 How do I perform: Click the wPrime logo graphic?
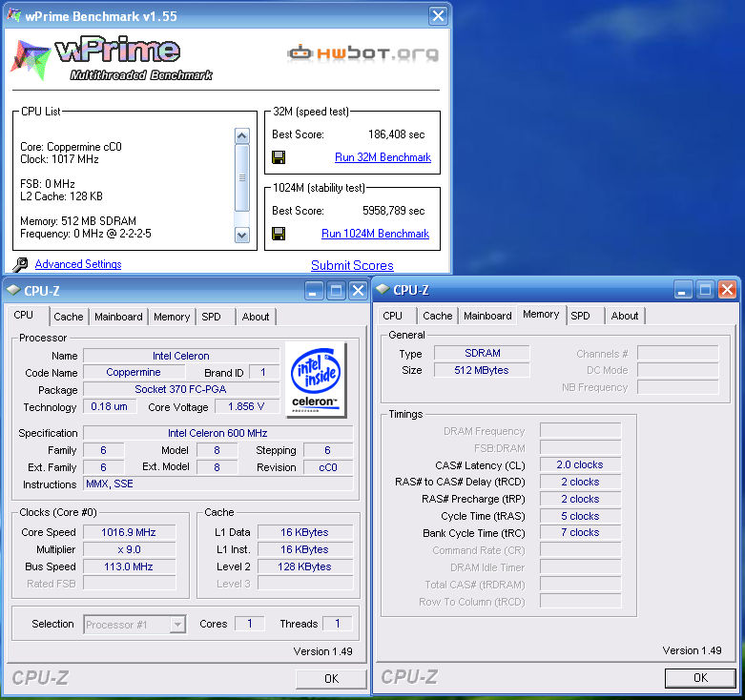click(112, 58)
